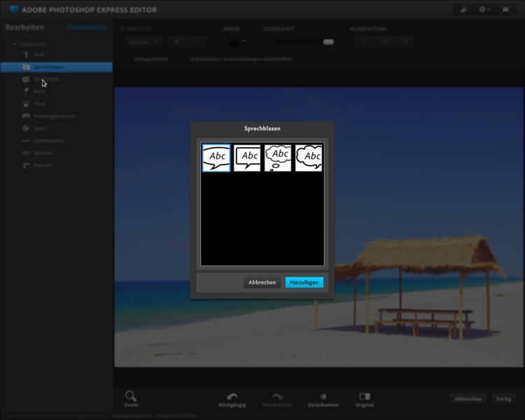Click Hinzufügen in the Sprechblasen dialog
The height and width of the screenshot is (420, 525).
(304, 282)
